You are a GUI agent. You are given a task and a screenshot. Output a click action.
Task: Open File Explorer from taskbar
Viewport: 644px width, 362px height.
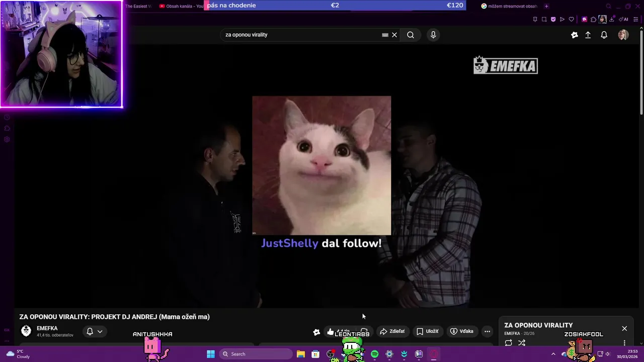coord(300,354)
